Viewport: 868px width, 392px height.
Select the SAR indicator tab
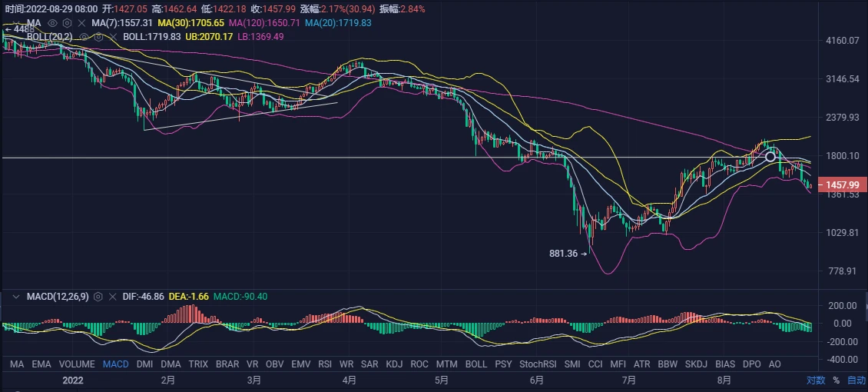(x=369, y=364)
